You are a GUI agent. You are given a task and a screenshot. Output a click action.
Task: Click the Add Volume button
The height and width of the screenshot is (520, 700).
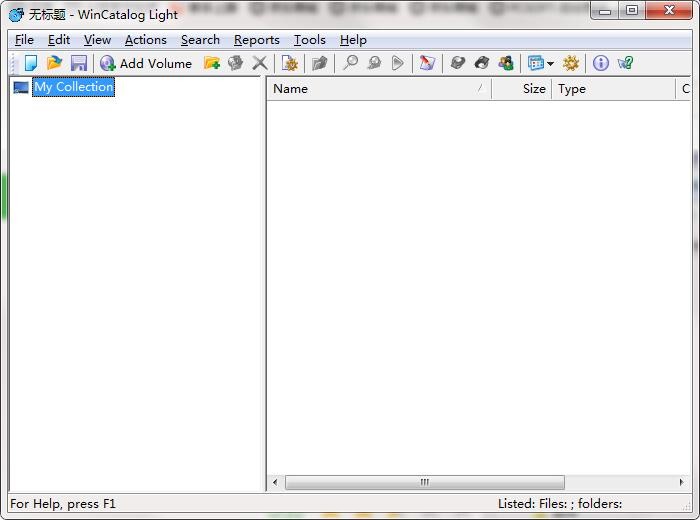point(146,63)
